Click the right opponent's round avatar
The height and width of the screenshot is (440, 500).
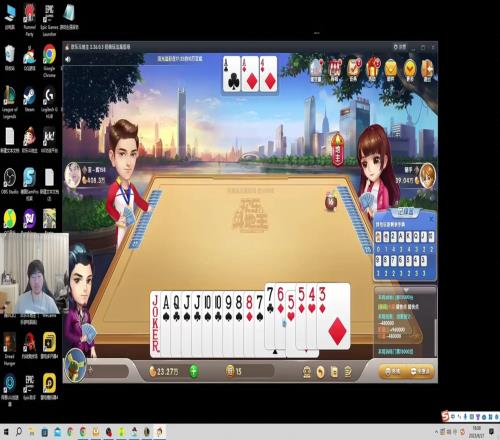(427, 175)
